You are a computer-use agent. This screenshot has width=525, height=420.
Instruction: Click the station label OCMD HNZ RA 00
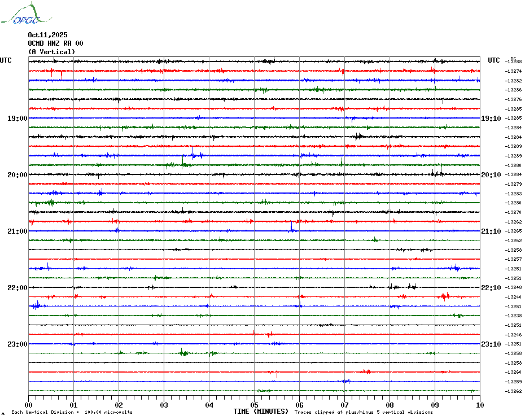tap(55, 43)
